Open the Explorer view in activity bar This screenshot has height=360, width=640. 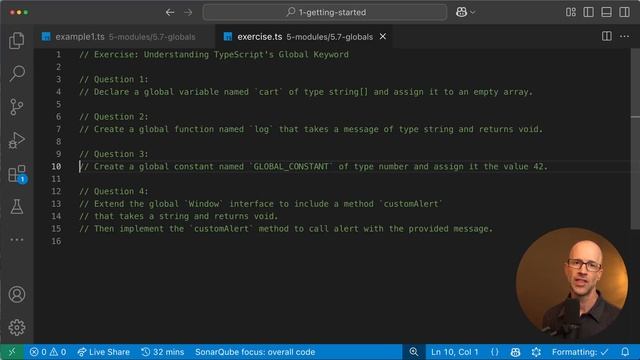[17, 40]
